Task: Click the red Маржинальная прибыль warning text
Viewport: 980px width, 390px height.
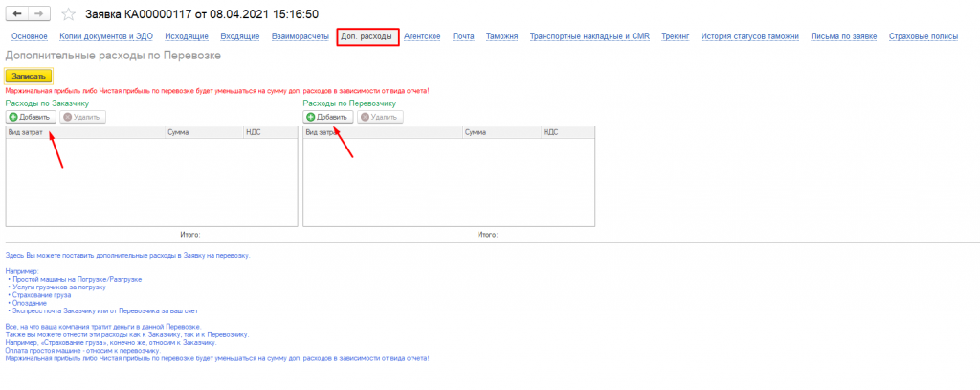Action: tap(217, 91)
